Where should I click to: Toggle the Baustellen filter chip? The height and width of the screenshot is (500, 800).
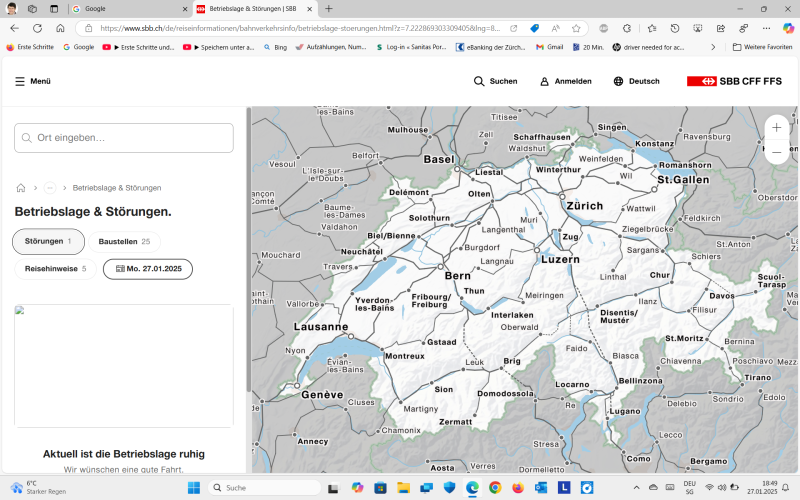(x=124, y=241)
